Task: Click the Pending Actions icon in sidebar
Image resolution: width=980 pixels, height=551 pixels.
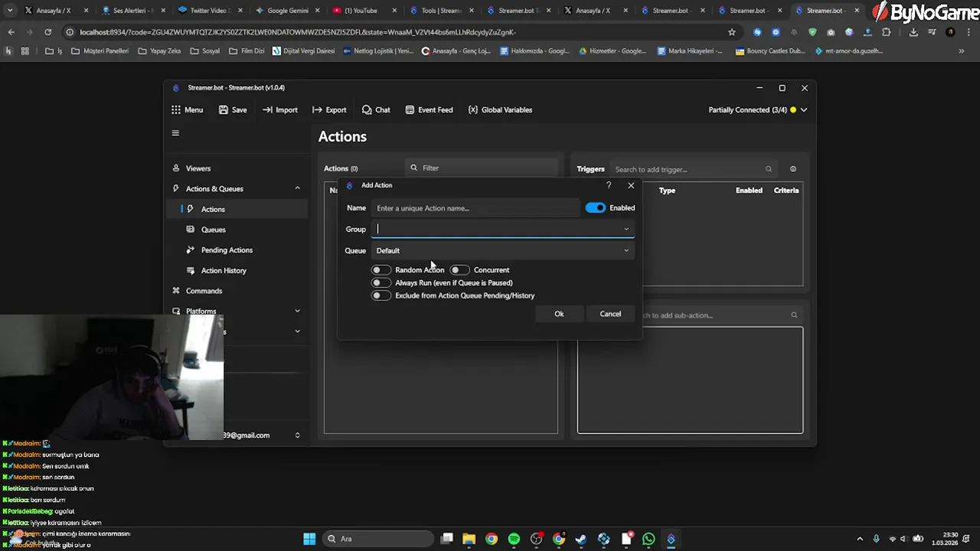Action: pyautogui.click(x=191, y=250)
